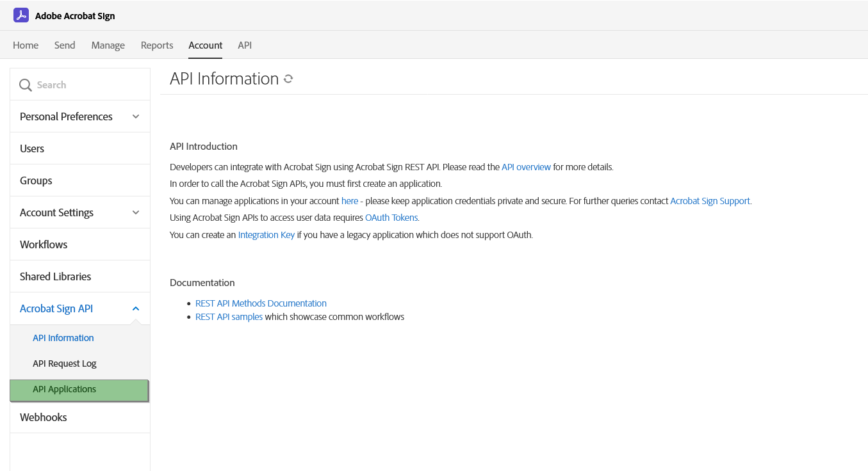Viewport: 868px width, 471px height.
Task: Open the Groups section
Action: [80, 180]
